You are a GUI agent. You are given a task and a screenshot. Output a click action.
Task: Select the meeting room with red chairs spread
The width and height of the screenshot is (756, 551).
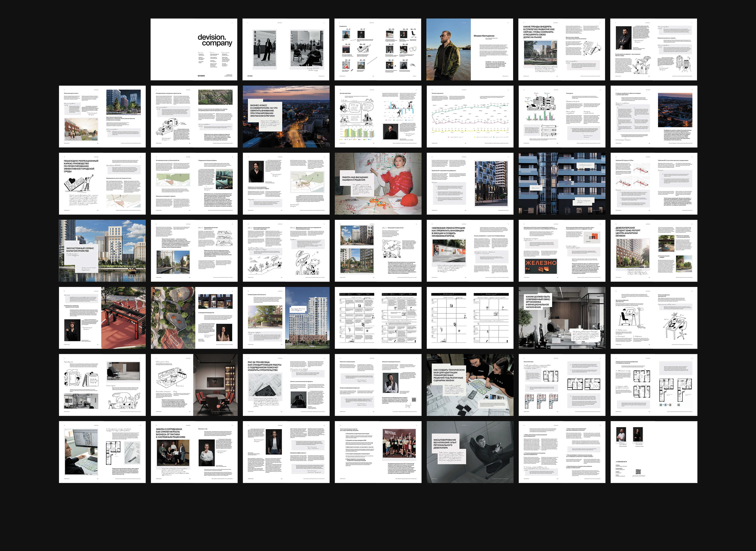pyautogui.click(x=194, y=385)
